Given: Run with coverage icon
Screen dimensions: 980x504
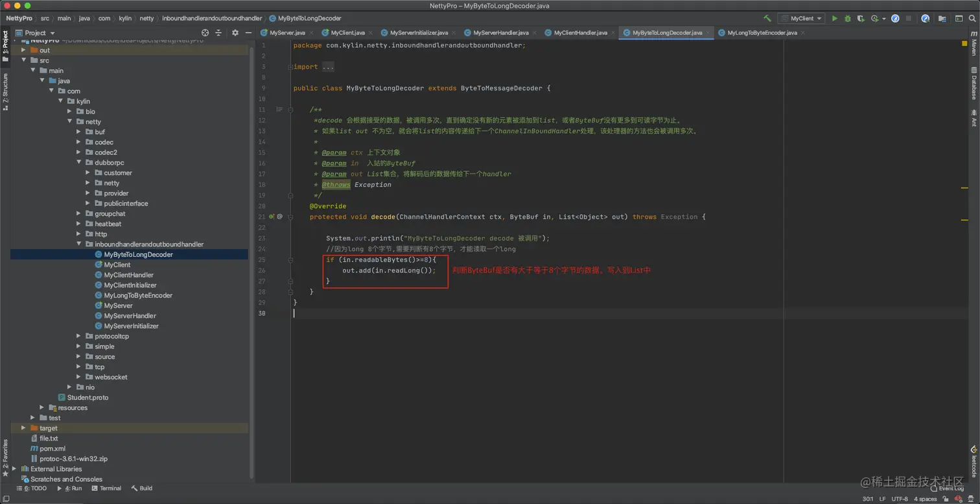Looking at the screenshot, I should pos(861,19).
